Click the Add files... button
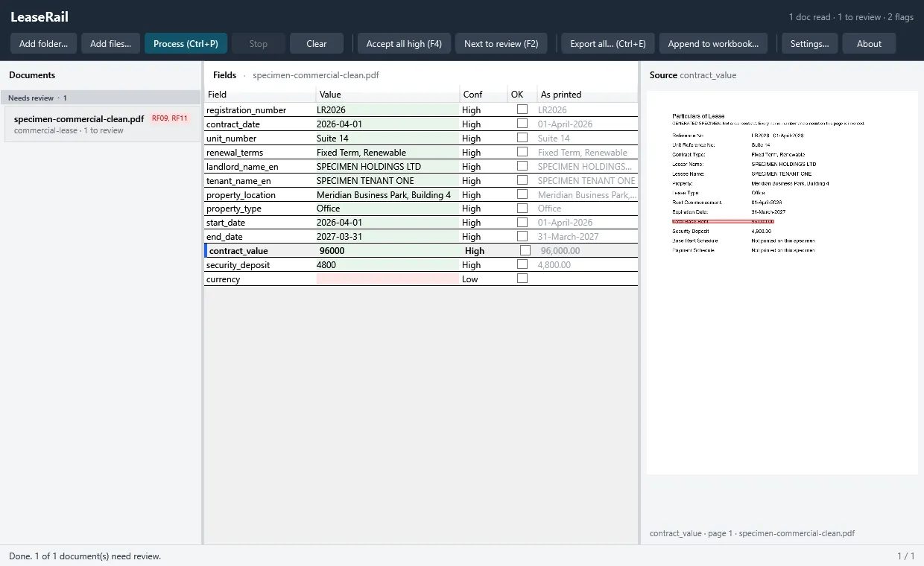The height and width of the screenshot is (566, 924). click(x=110, y=43)
